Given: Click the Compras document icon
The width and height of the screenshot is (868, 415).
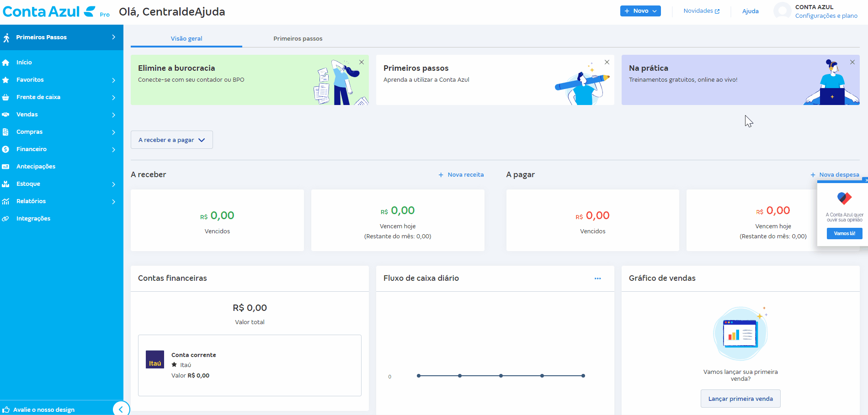Looking at the screenshot, I should point(5,132).
